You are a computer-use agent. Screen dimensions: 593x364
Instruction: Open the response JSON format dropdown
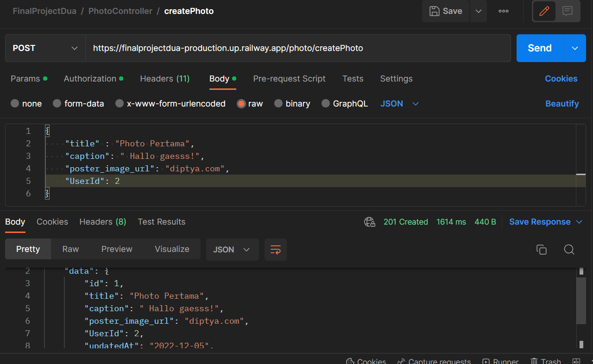[x=232, y=250]
